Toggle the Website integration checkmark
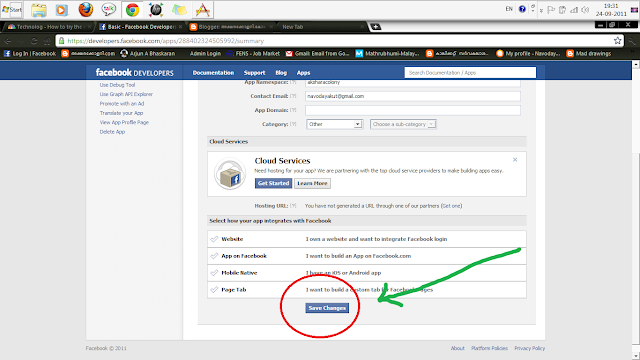 [214, 239]
